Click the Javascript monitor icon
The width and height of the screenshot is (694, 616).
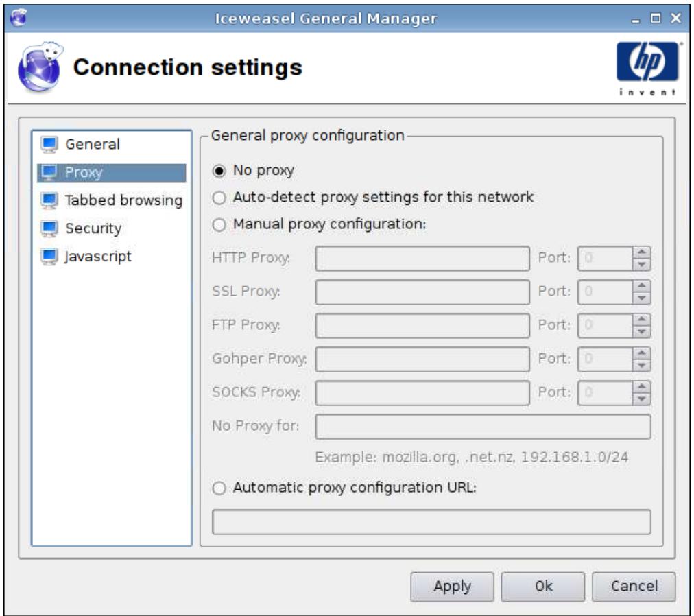(x=49, y=257)
